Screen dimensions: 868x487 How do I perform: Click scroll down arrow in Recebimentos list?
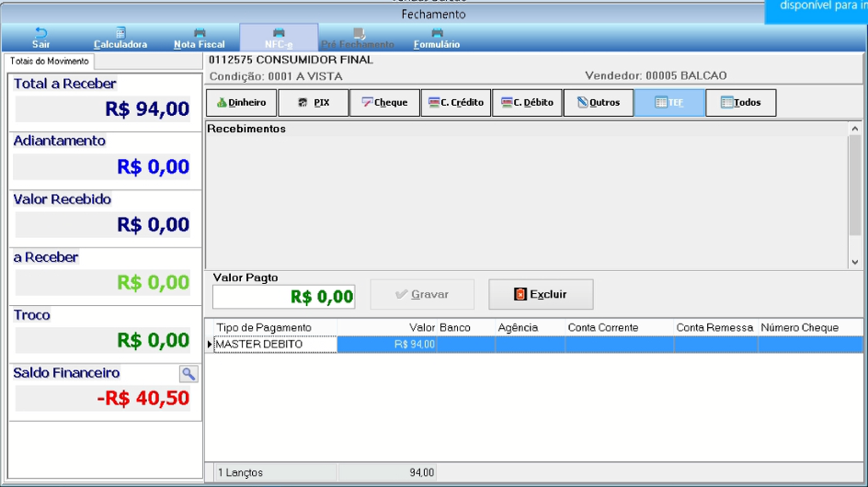click(855, 262)
